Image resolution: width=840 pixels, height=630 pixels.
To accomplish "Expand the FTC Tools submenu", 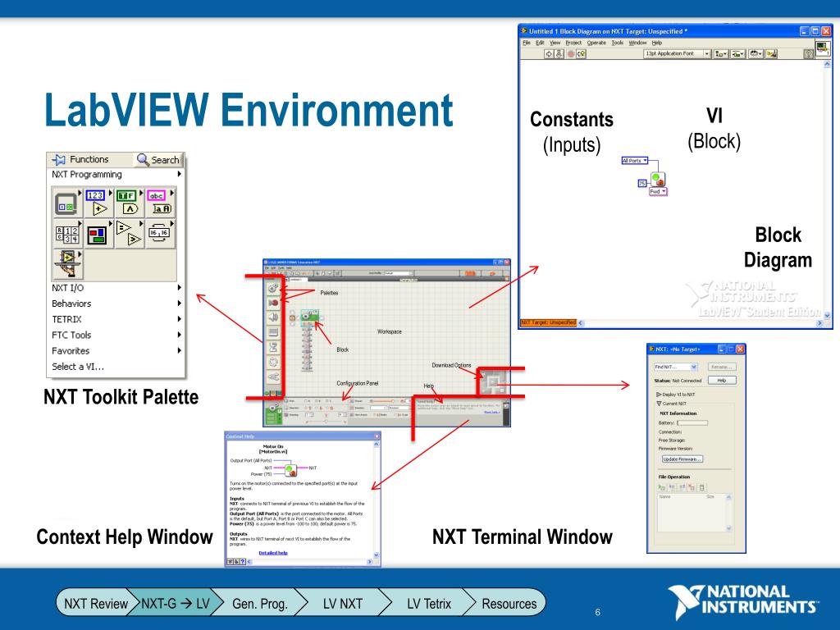I will tap(116, 335).
